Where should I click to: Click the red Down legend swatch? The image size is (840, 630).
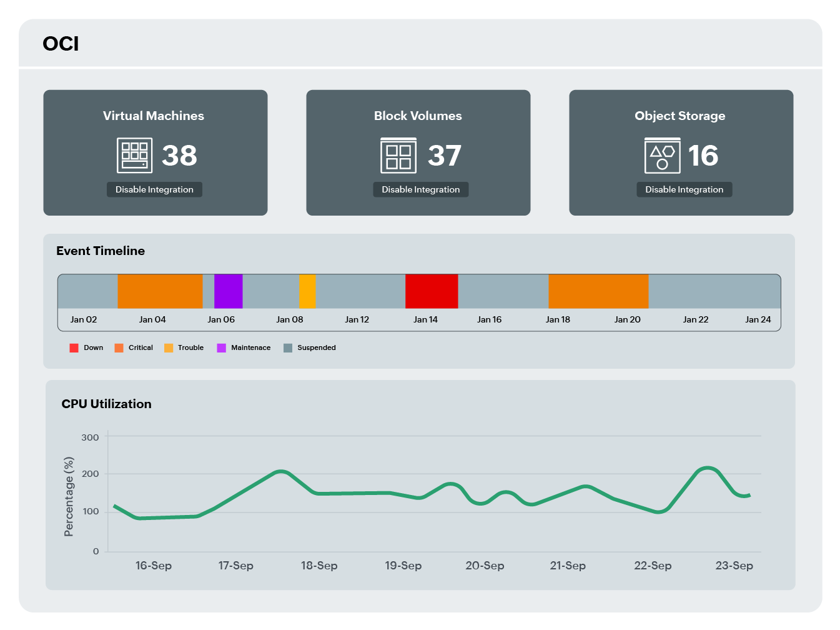click(x=74, y=347)
